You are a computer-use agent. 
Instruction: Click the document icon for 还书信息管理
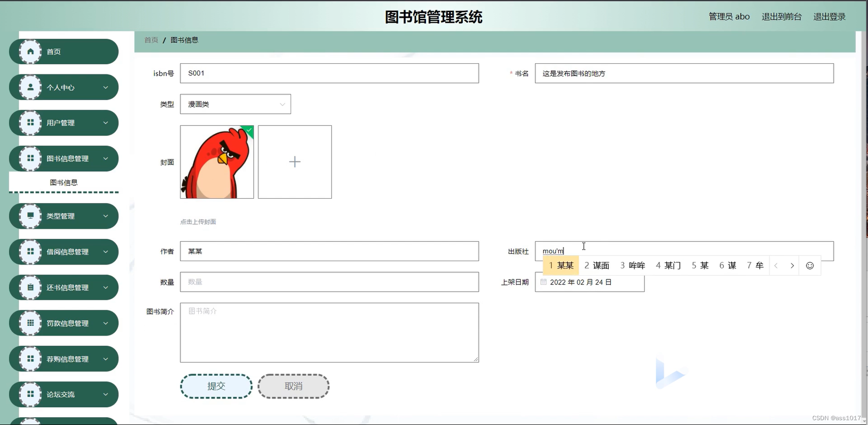point(30,287)
